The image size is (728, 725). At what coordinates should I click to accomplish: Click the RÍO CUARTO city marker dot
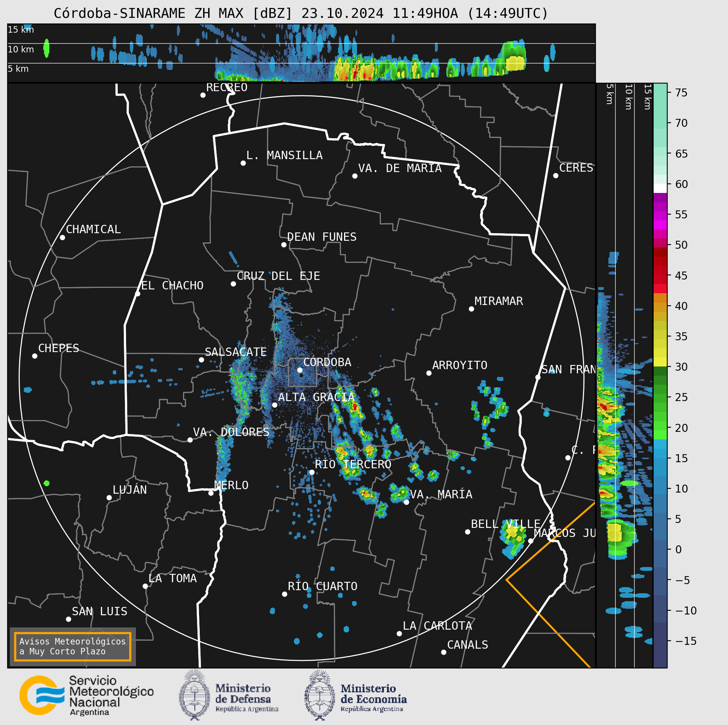point(284,594)
